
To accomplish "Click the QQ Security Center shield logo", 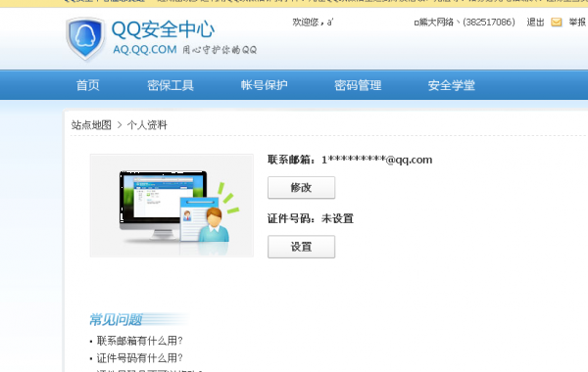I will [85, 38].
